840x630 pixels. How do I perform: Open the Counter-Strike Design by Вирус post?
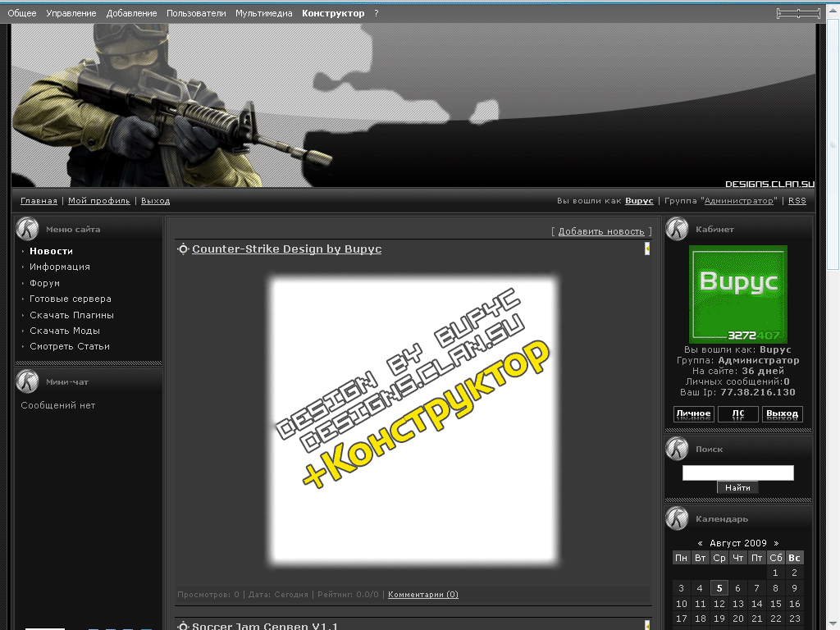[286, 249]
